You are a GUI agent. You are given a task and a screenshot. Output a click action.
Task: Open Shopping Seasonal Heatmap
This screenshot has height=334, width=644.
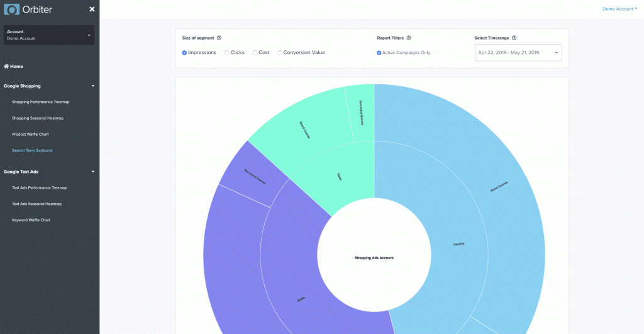[x=38, y=118]
